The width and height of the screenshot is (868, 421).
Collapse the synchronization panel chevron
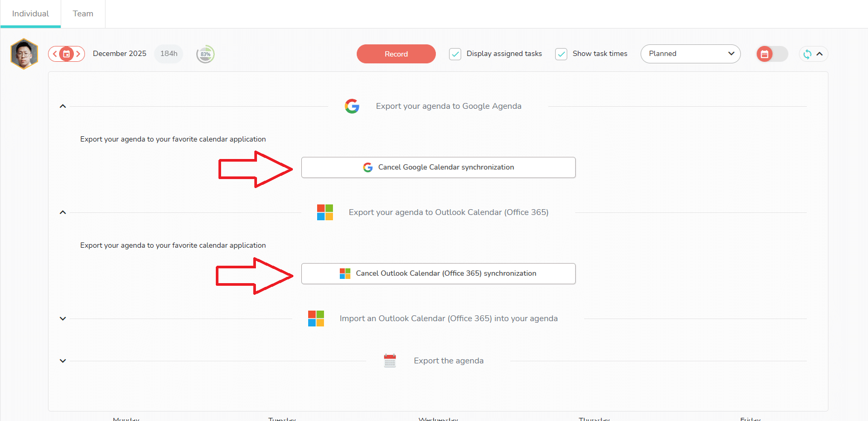tap(819, 54)
